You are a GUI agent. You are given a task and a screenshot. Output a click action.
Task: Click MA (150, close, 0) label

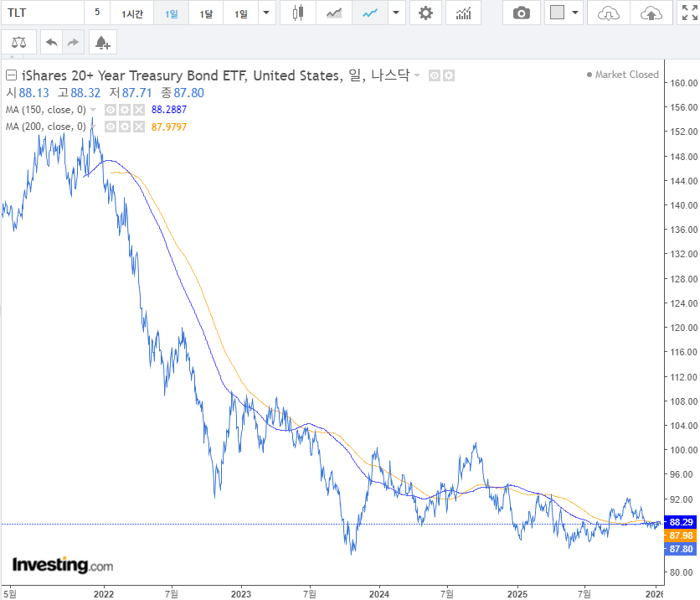coord(45,110)
